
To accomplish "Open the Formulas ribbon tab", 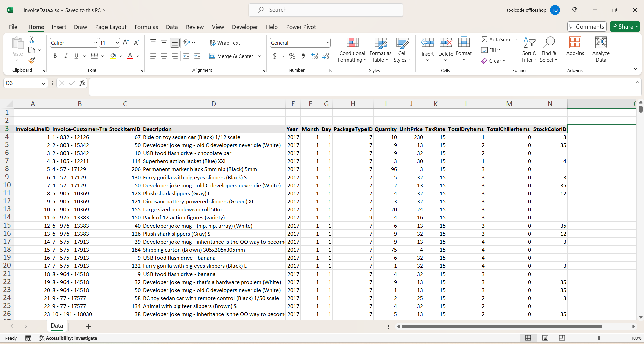I will click(x=146, y=27).
